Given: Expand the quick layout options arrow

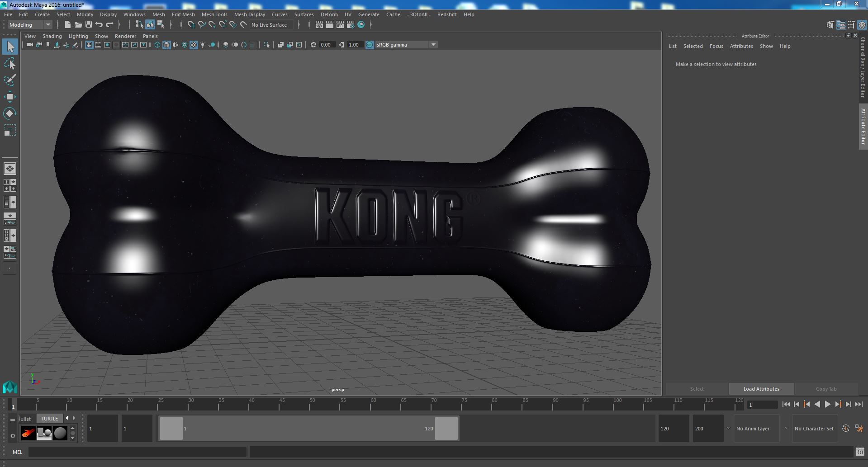Looking at the screenshot, I should 10,268.
